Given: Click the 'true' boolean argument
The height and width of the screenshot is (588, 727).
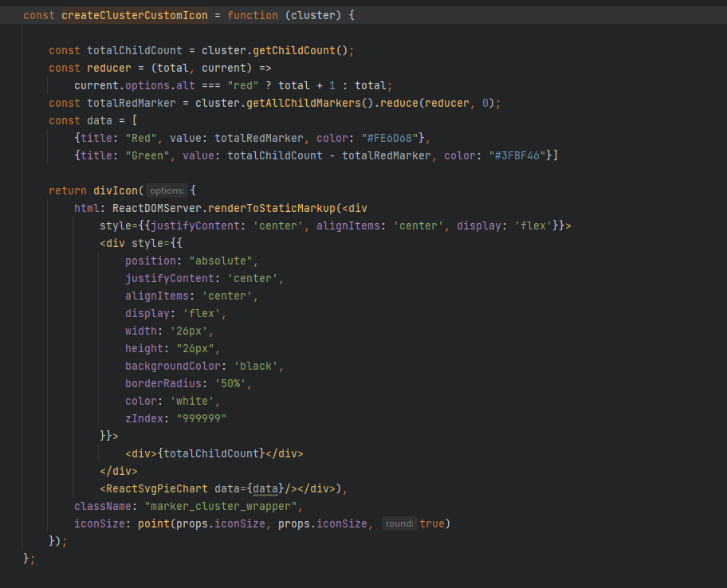Looking at the screenshot, I should pyautogui.click(x=432, y=524).
